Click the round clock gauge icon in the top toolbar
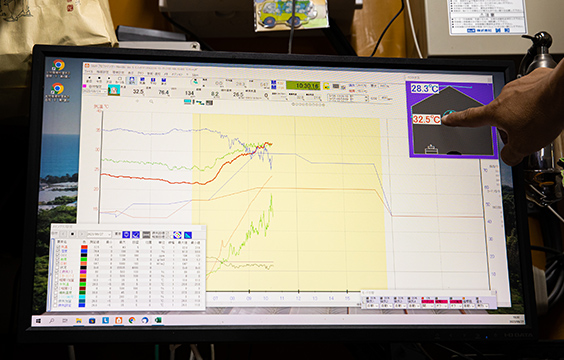The image size is (564, 360). click(x=195, y=82)
